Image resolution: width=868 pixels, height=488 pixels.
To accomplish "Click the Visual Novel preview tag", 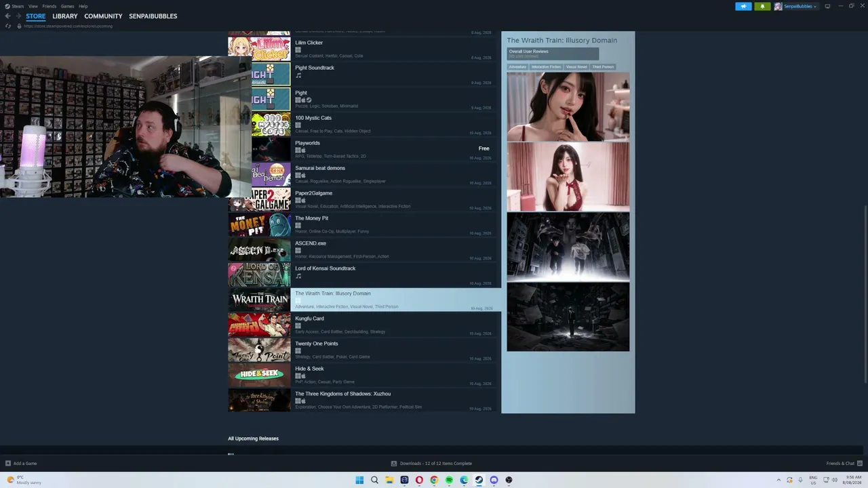I will point(576,67).
